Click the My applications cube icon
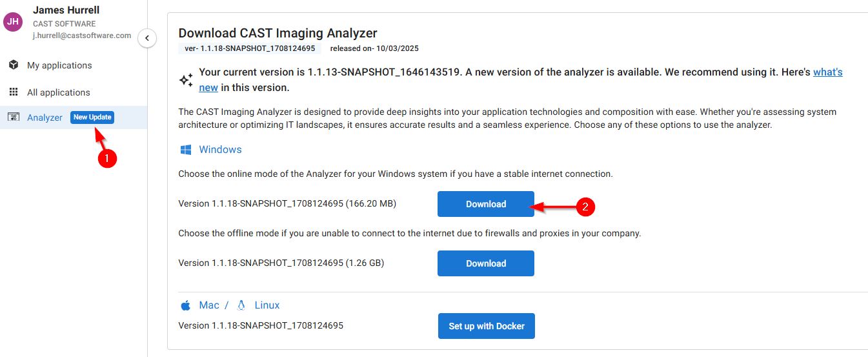Image resolution: width=868 pixels, height=357 pixels. (x=13, y=65)
